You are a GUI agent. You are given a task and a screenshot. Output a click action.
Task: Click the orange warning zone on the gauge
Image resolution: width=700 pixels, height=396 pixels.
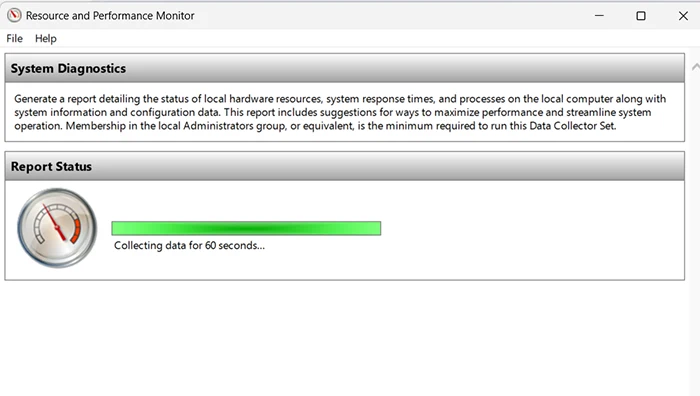point(76,231)
